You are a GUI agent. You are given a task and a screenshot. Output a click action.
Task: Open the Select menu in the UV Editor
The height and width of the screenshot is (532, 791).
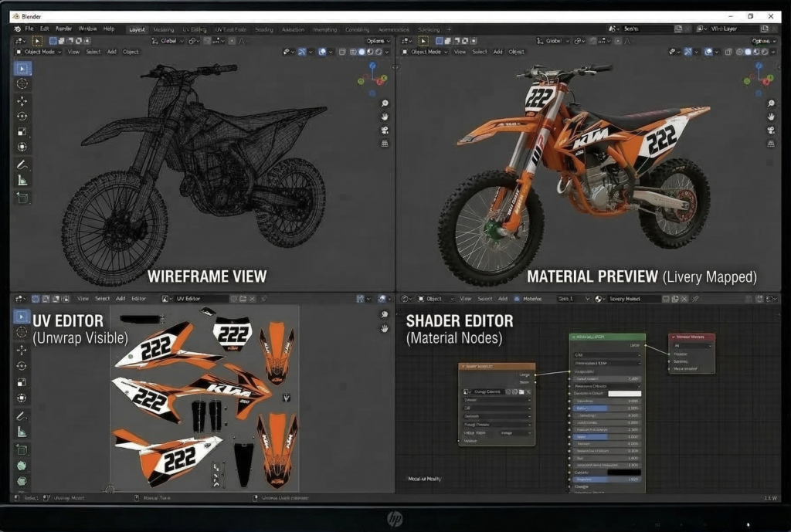[102, 299]
